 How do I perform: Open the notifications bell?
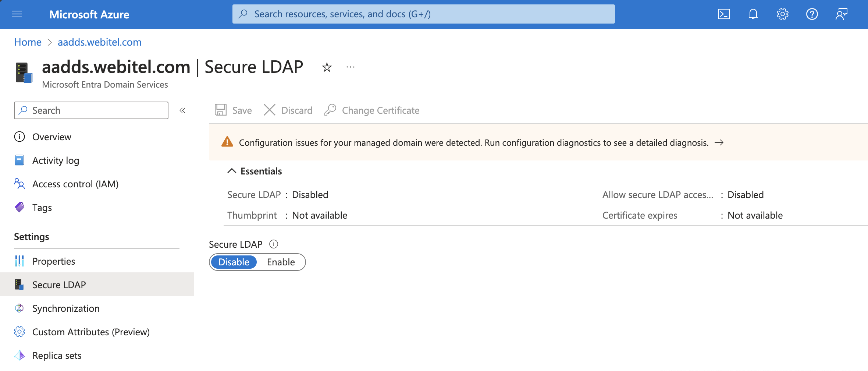[753, 14]
